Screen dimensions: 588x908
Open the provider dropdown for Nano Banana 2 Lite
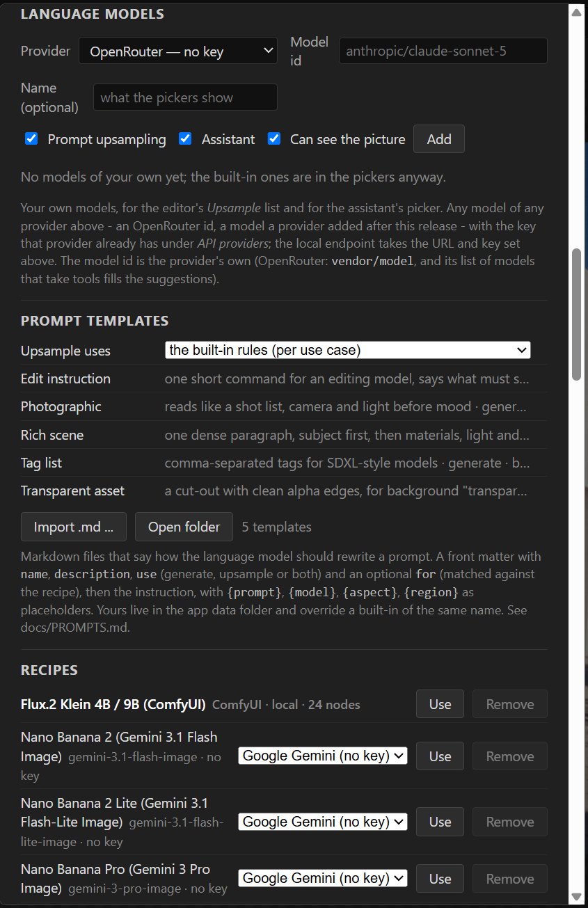[323, 822]
